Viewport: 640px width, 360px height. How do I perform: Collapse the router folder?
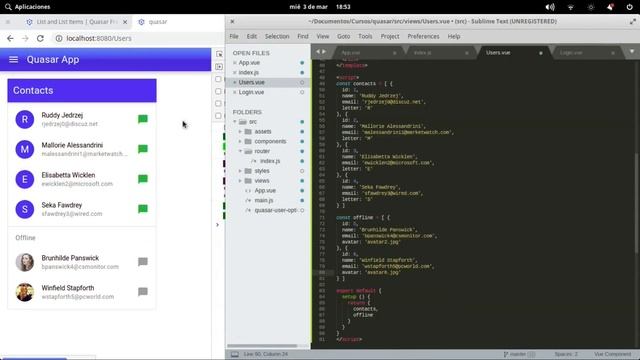click(240, 151)
